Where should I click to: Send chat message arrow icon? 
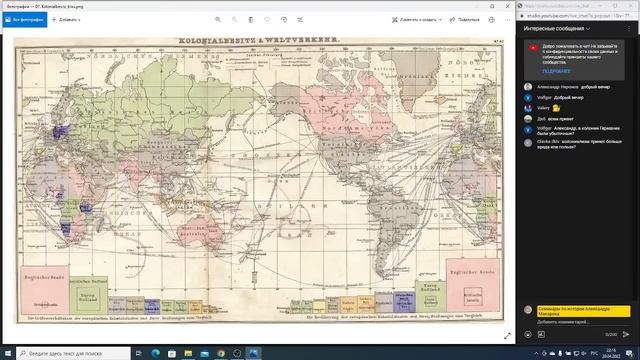(626, 334)
